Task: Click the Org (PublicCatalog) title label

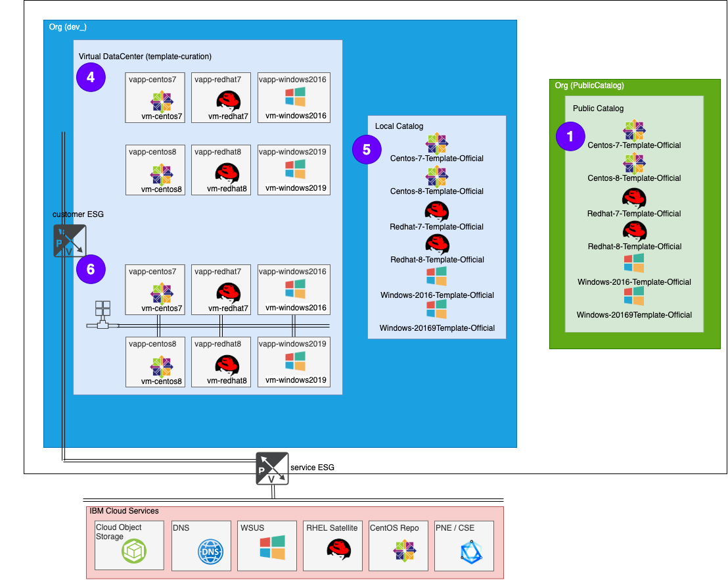Action: pos(589,85)
